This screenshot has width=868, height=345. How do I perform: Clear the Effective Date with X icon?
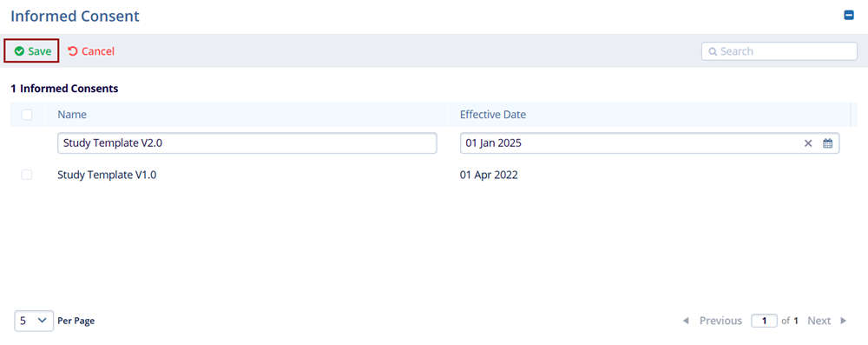tap(808, 143)
